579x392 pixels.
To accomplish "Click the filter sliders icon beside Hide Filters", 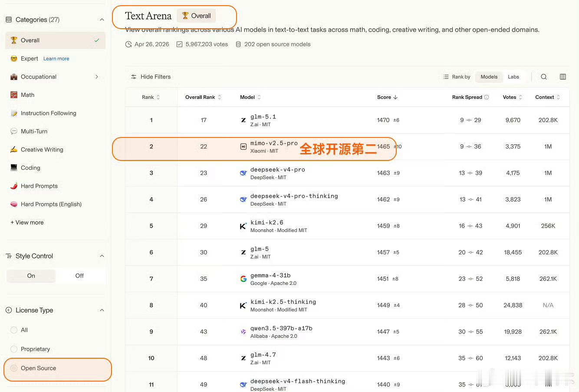I will click(x=134, y=77).
